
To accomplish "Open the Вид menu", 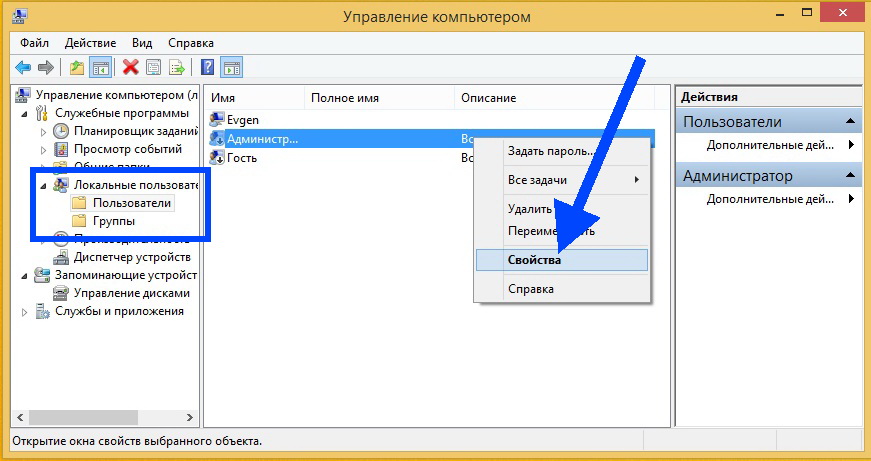I will tap(142, 43).
